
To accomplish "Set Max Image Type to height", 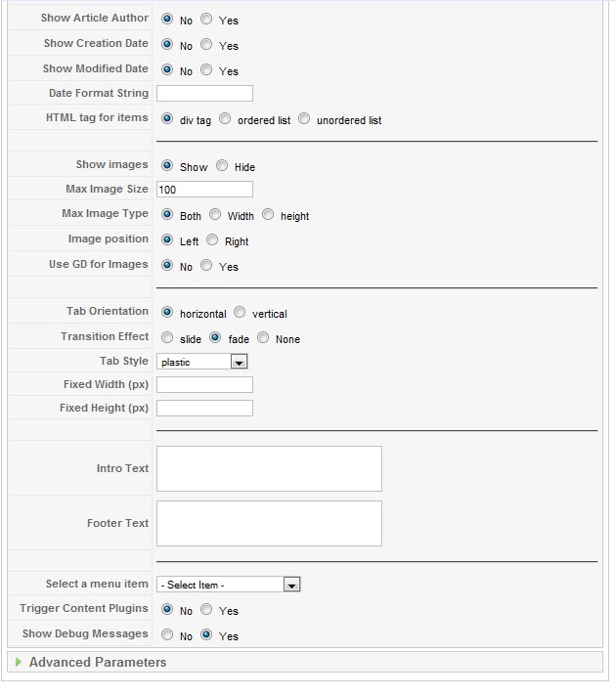I will [x=268, y=214].
